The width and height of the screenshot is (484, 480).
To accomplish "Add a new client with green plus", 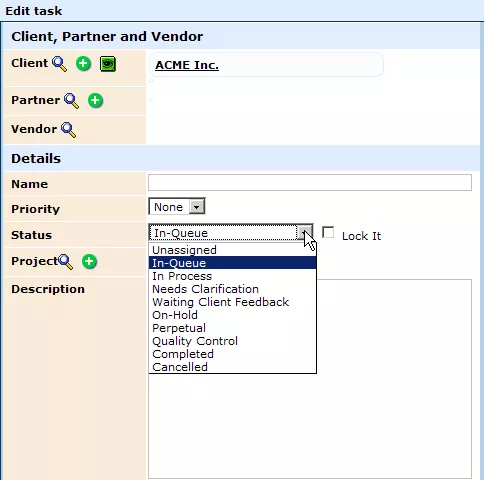I will 83,63.
